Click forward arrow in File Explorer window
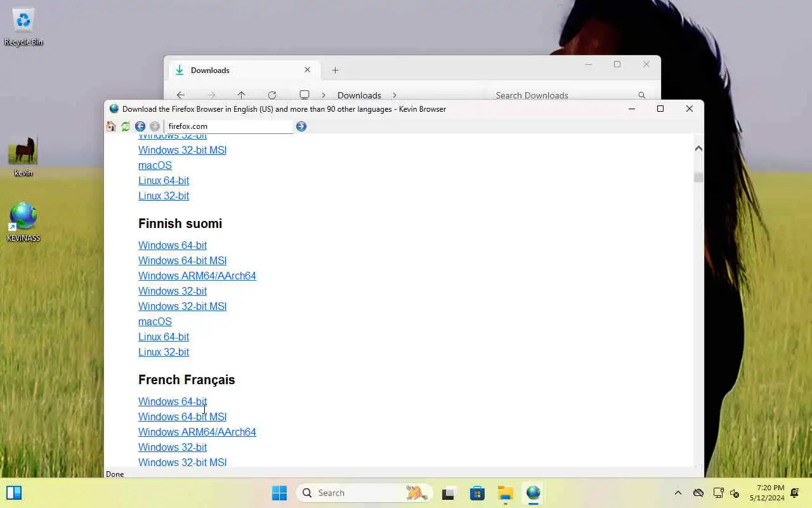This screenshot has height=508, width=812. pos(212,95)
